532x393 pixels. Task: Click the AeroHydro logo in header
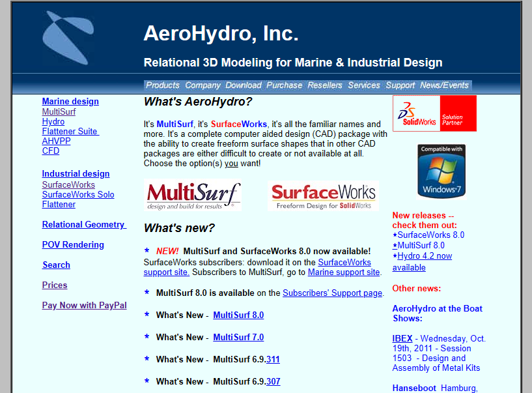(68, 38)
